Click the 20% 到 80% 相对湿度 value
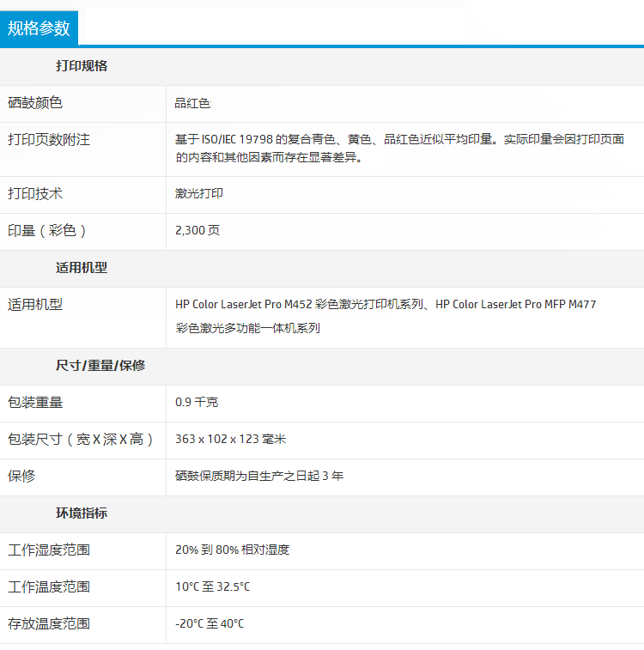 pos(232,550)
